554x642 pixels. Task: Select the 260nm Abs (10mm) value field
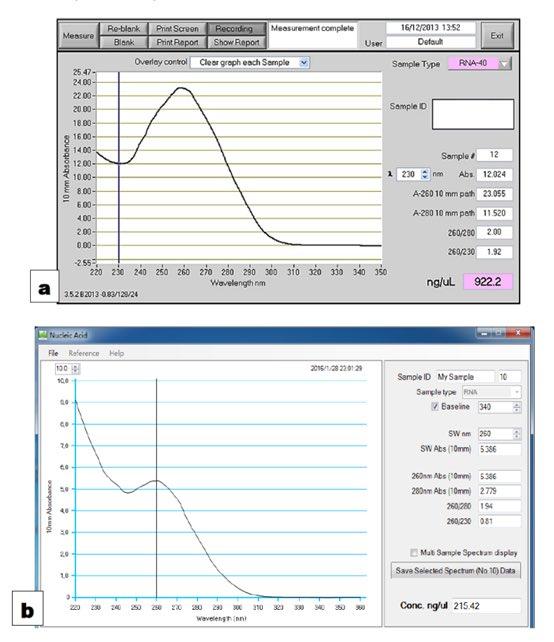point(500,476)
